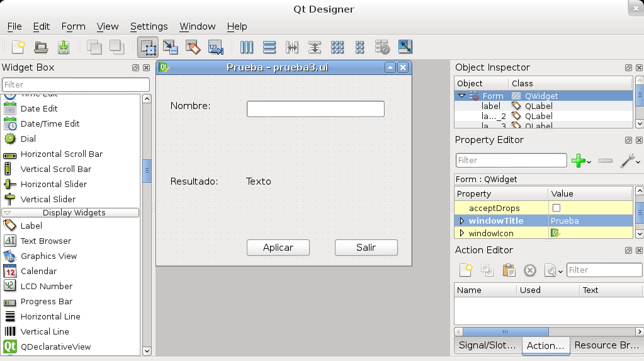Apply Lay Out in a Grid icon

(x=337, y=47)
